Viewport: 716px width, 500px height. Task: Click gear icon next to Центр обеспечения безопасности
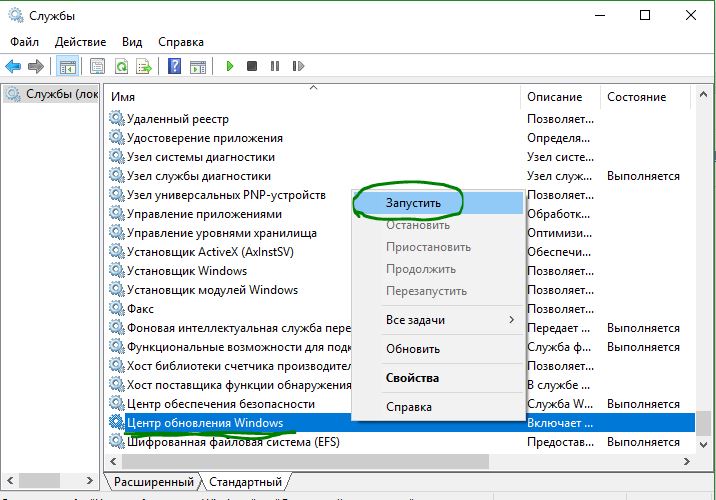point(117,404)
